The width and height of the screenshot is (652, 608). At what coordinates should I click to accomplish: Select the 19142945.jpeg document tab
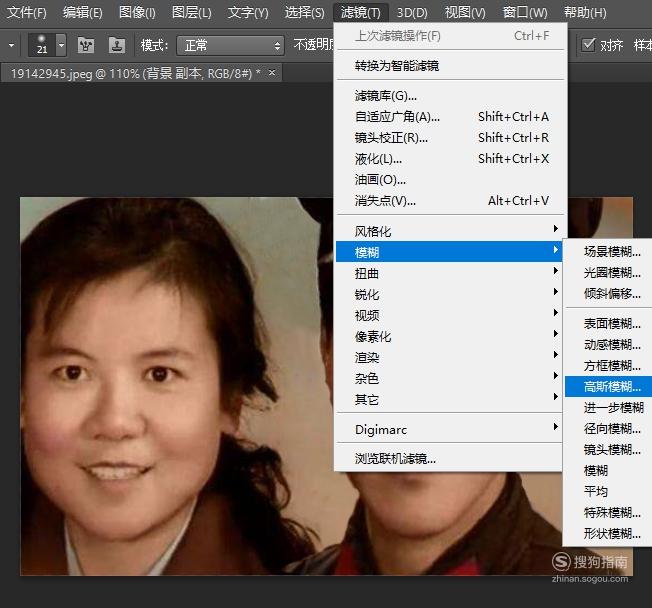click(x=136, y=74)
